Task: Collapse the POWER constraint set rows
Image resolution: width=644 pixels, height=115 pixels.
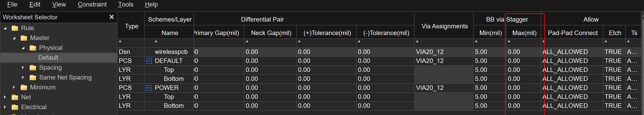Action: click(x=149, y=88)
